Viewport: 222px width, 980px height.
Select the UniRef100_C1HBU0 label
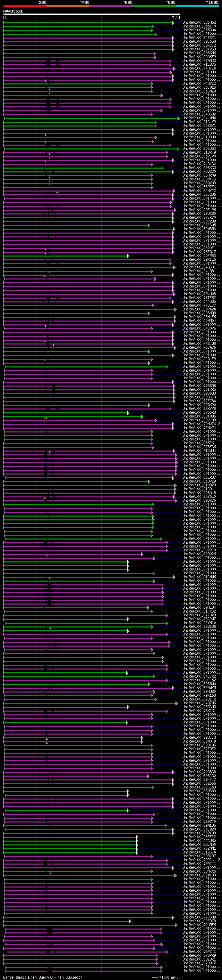[199, 137]
